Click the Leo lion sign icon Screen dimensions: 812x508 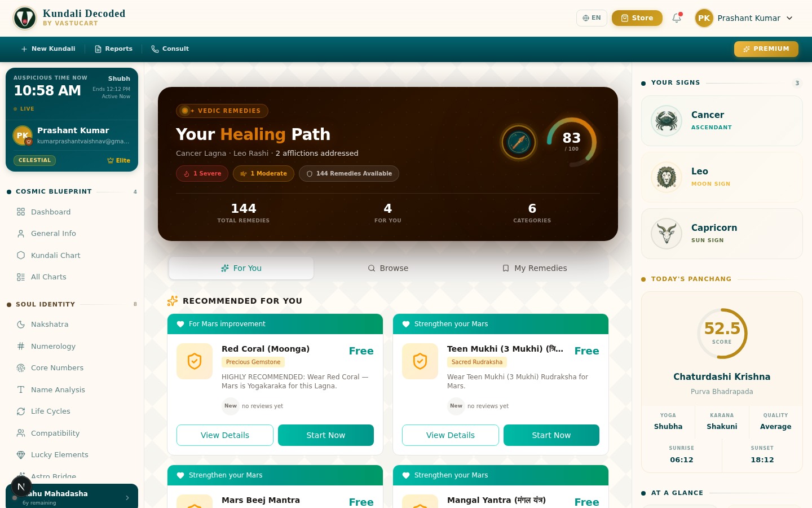(667, 177)
